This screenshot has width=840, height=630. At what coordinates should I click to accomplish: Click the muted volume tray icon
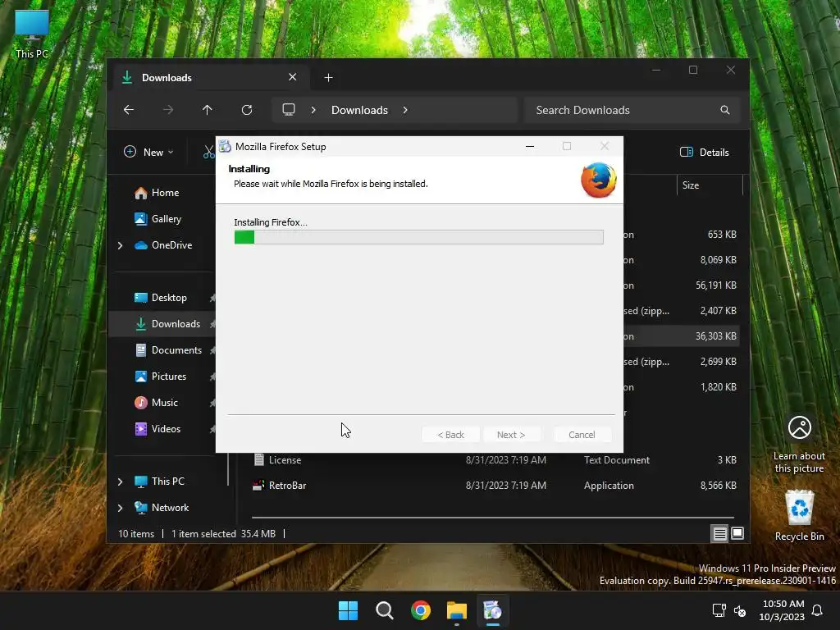[x=740, y=610]
